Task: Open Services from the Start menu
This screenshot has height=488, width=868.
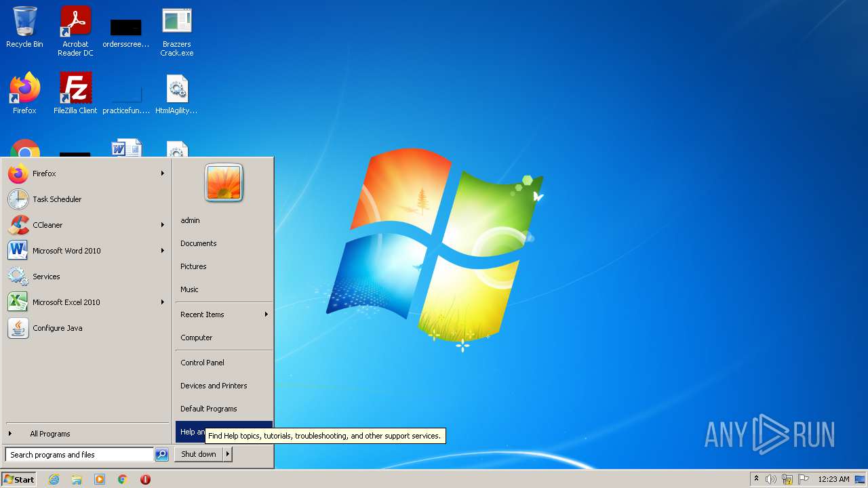Action: tap(86, 277)
